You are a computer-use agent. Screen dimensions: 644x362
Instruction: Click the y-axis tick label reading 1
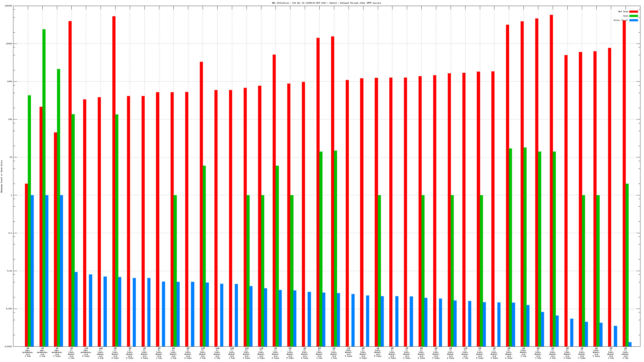pos(11,195)
